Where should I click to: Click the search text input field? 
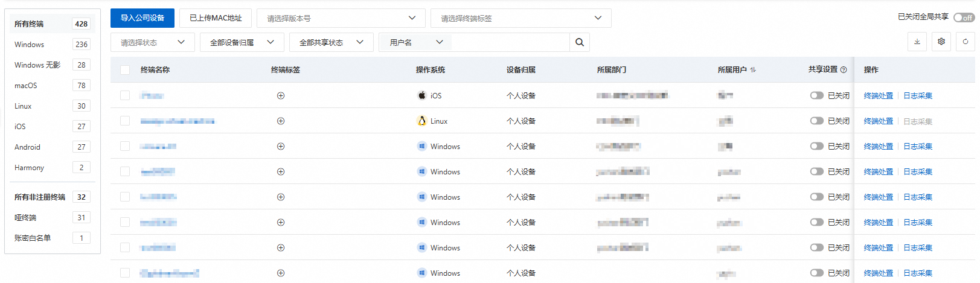point(511,42)
